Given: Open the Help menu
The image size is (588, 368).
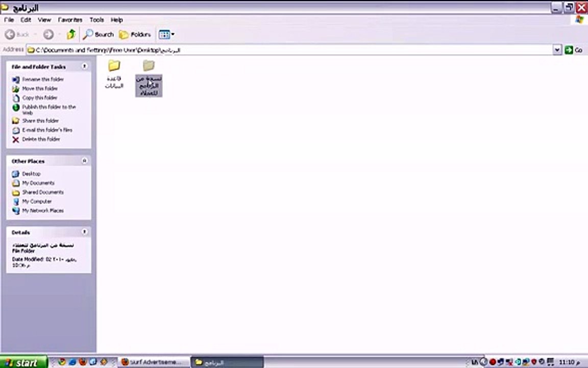Looking at the screenshot, I should pos(116,20).
